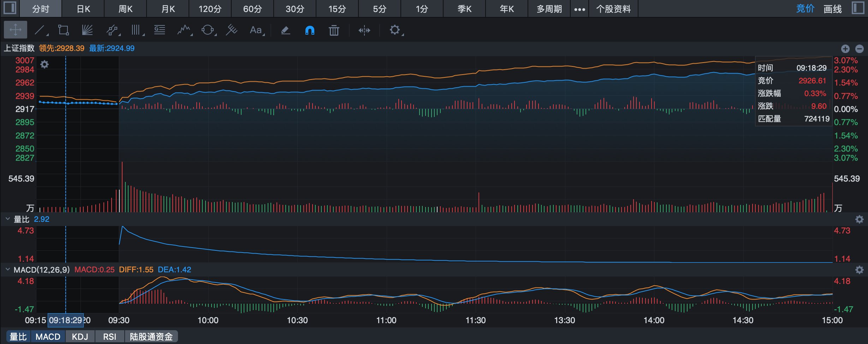Switch to the 120分 tab
This screenshot has width=868, height=344.
(x=210, y=9)
